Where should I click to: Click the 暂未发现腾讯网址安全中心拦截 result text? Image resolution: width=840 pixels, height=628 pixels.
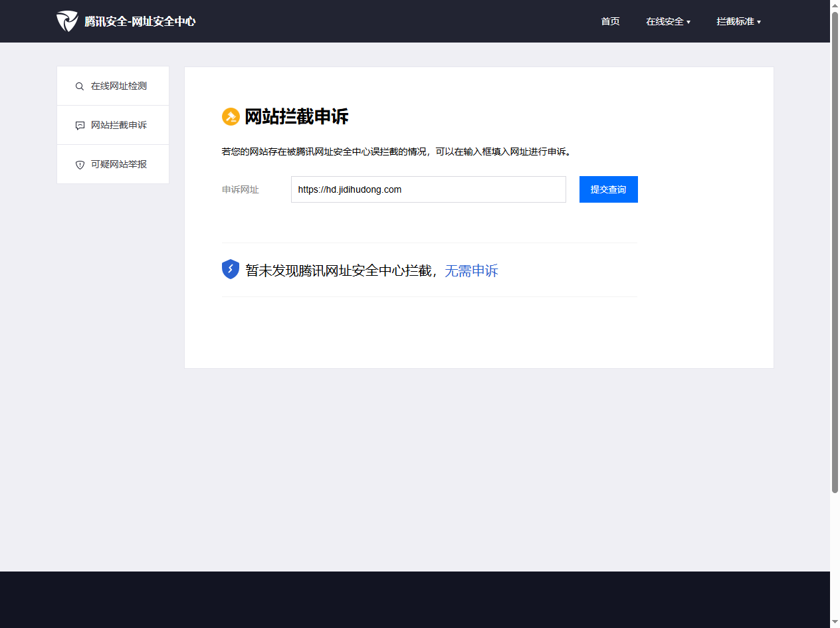tap(339, 270)
